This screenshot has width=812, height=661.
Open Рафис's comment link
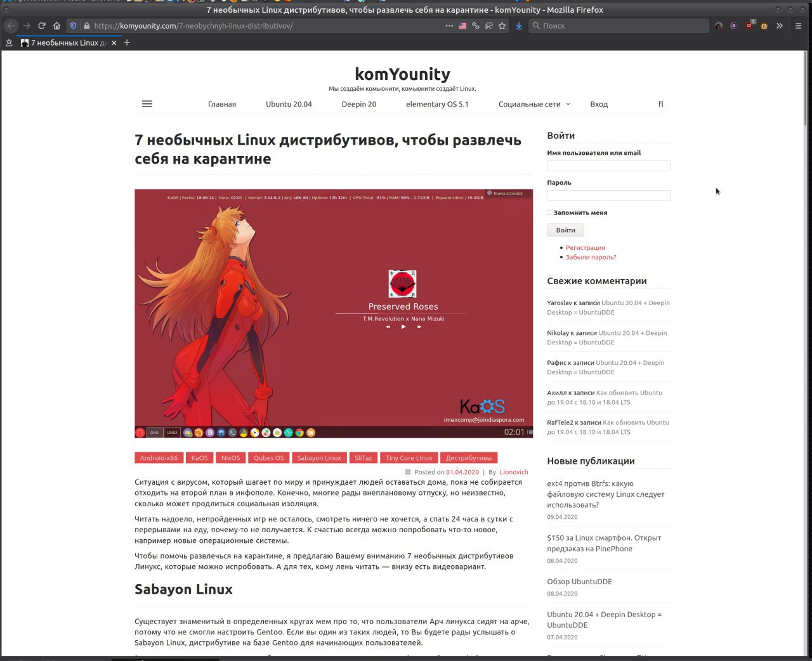(x=606, y=367)
